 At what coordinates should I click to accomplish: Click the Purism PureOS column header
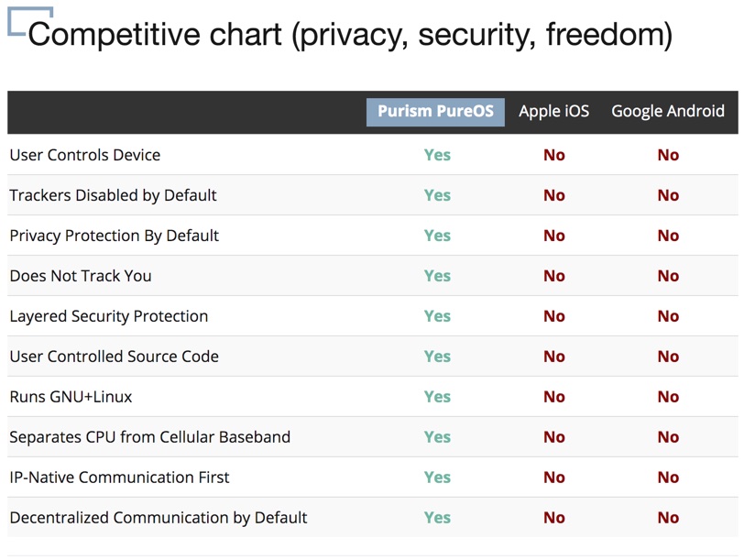pos(435,112)
